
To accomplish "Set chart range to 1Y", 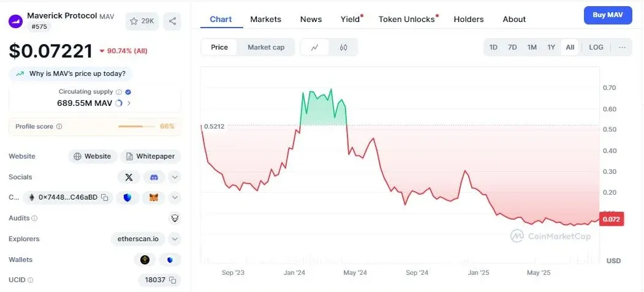I will point(551,47).
